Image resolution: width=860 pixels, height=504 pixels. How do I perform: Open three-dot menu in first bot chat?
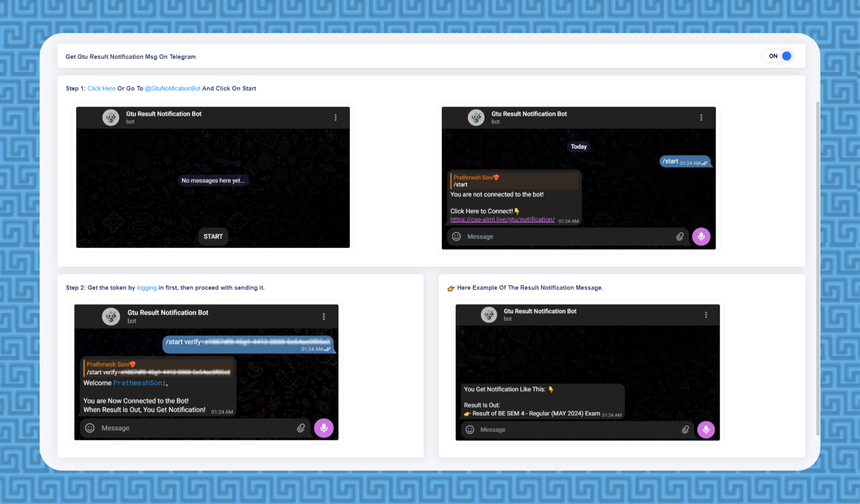[335, 117]
